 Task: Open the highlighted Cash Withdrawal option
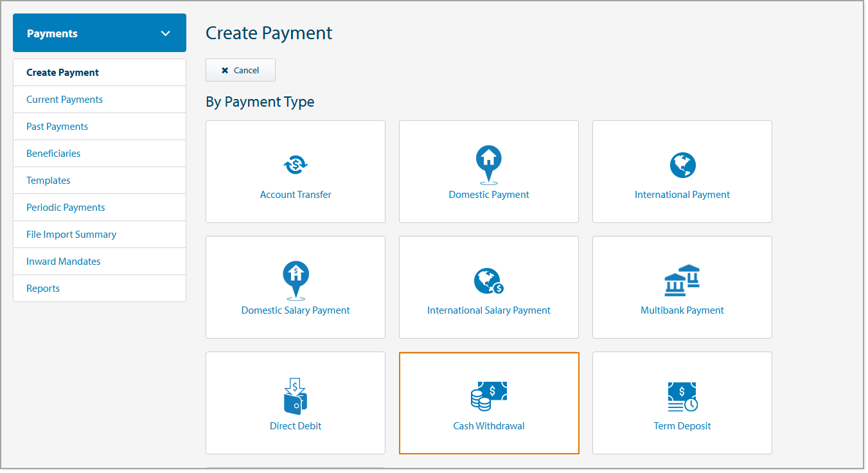tap(488, 403)
